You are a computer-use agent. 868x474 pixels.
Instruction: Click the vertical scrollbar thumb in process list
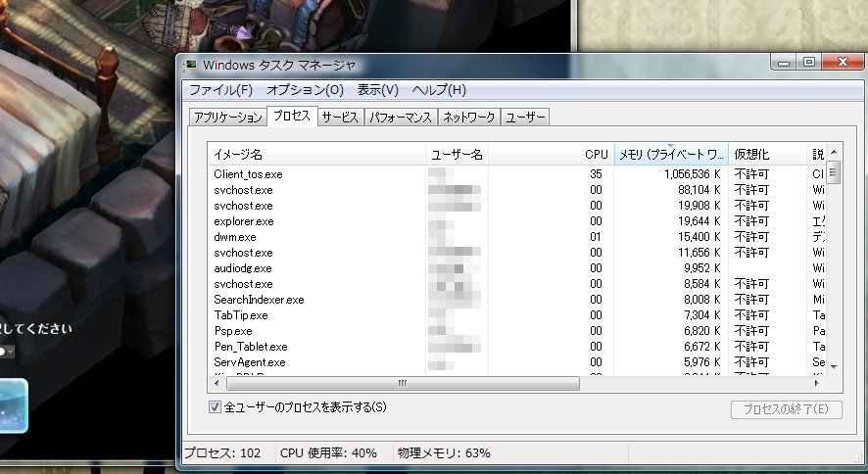[x=834, y=173]
